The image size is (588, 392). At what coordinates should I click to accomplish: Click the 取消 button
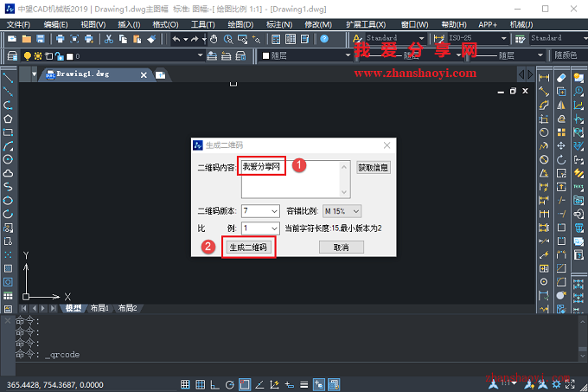click(x=342, y=247)
